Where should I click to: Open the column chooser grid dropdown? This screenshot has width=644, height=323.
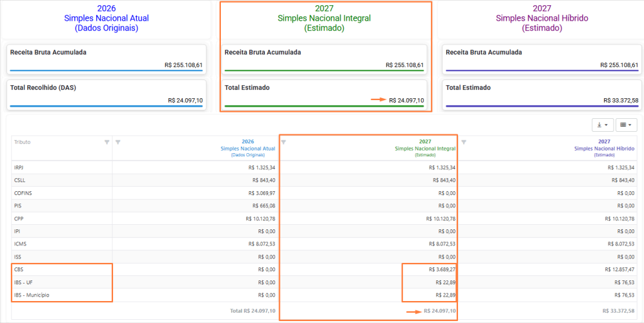coord(626,125)
